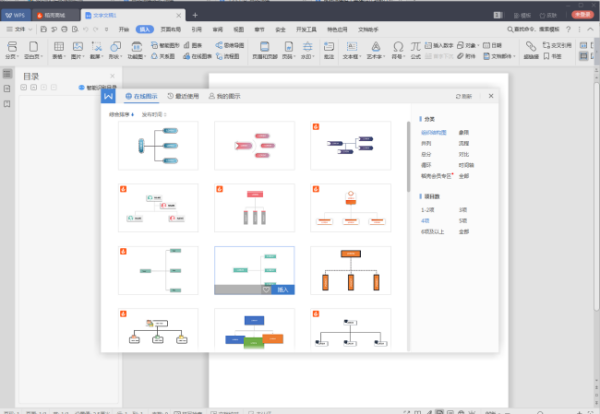The height and width of the screenshot is (414, 600).
Task: Sort by 发布时间 publish time
Action: coord(154,114)
